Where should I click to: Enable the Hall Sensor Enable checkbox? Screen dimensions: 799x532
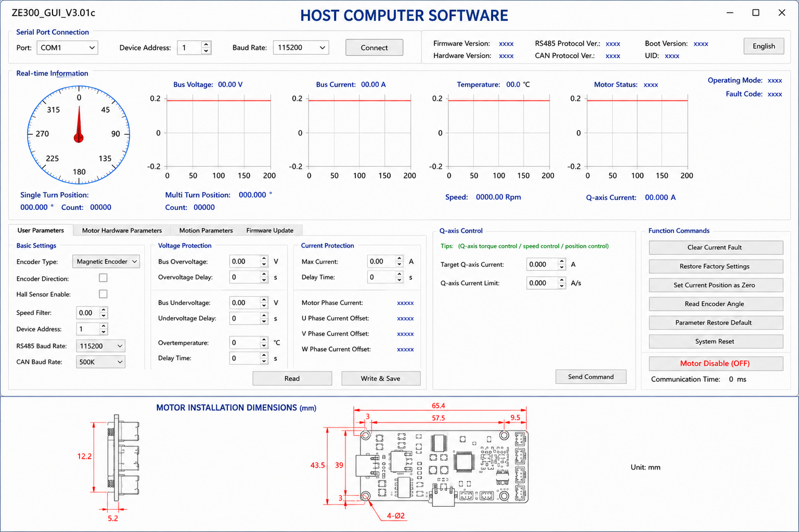click(x=103, y=294)
